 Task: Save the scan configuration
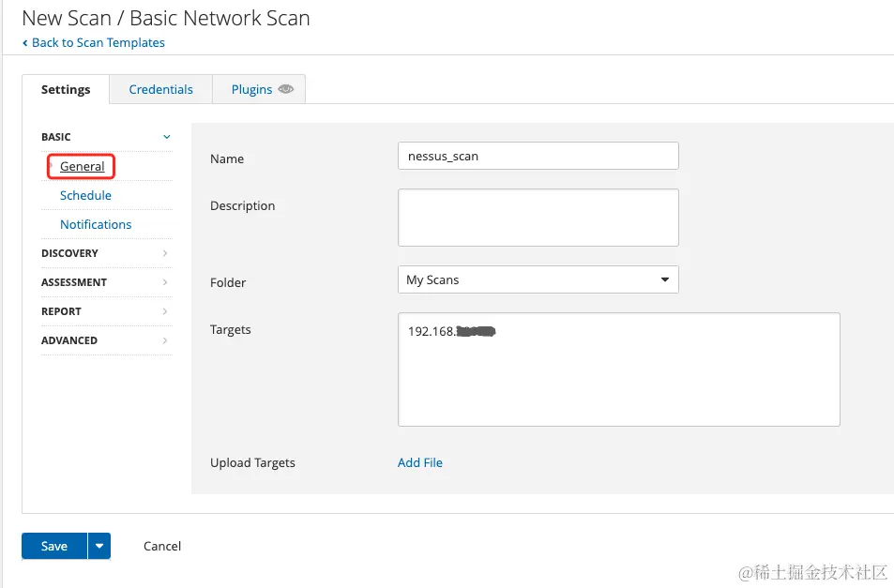54,546
